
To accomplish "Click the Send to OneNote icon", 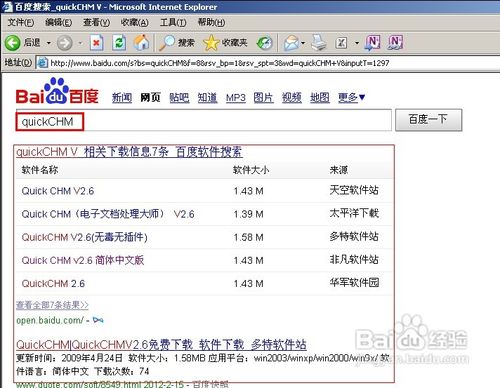I will 372,43.
